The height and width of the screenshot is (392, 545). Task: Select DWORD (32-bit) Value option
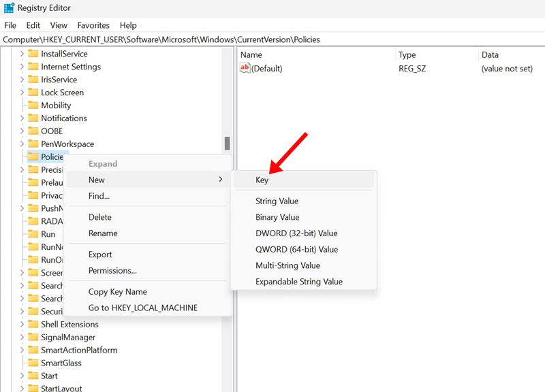click(x=296, y=233)
